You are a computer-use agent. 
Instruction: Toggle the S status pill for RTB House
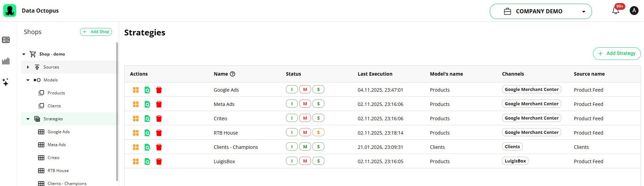coord(318,133)
